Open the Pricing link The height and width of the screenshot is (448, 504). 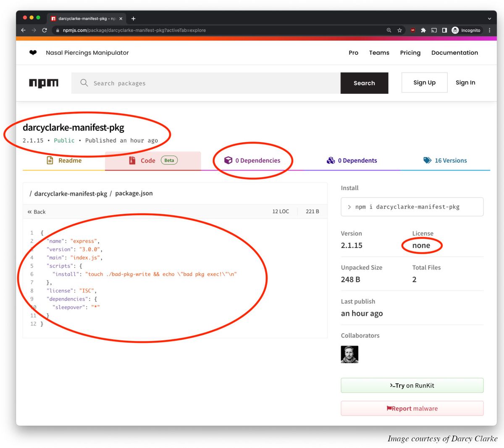pyautogui.click(x=410, y=53)
